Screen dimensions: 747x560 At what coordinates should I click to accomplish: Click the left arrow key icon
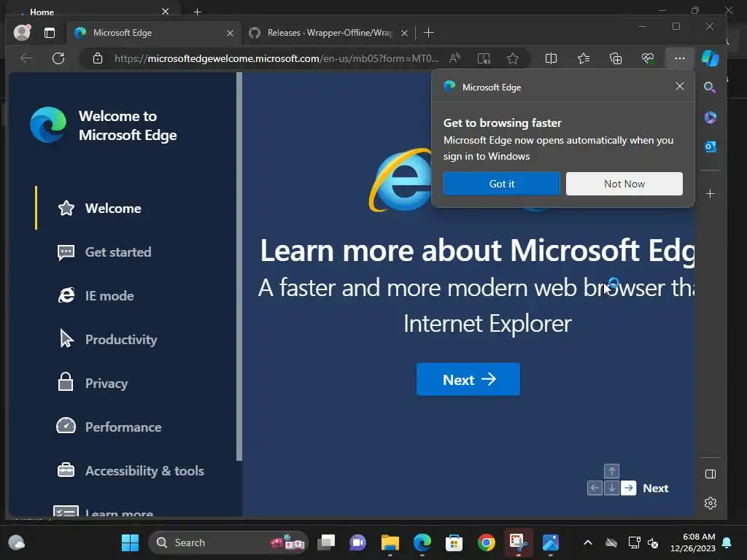(595, 488)
